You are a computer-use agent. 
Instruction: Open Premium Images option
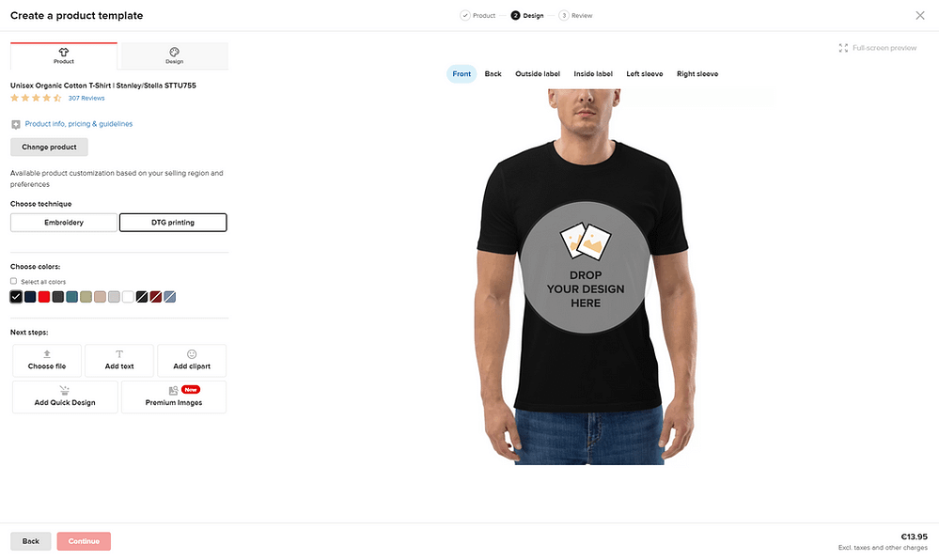coord(174,397)
